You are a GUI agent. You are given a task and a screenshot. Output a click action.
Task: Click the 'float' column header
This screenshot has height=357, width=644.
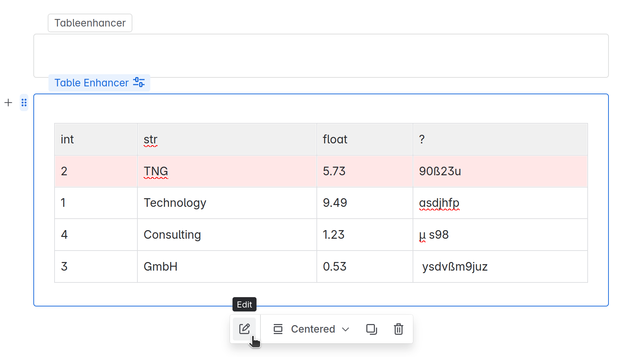365,139
